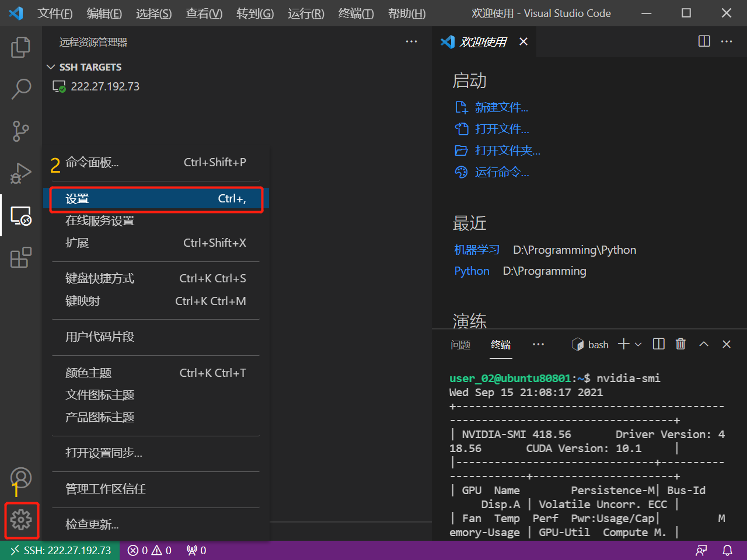This screenshot has height=560, width=747.
Task: Split the editor using the split icon
Action: (x=704, y=41)
